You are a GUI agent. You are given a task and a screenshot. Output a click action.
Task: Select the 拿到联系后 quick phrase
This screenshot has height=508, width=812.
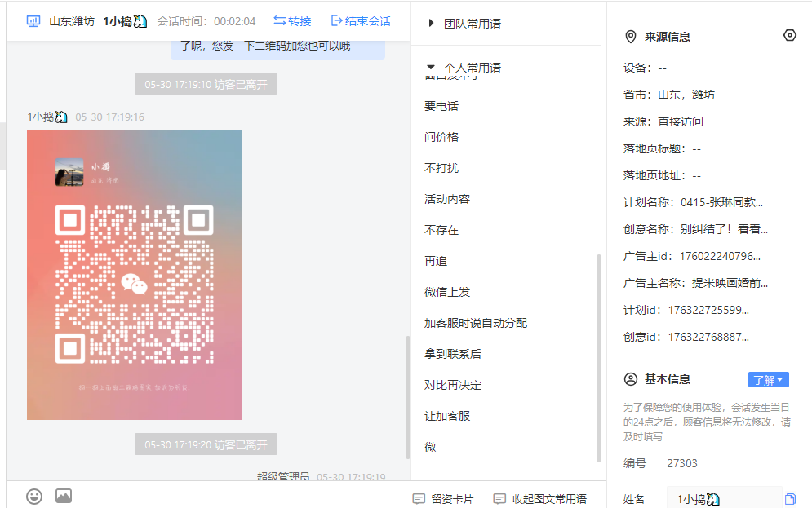(453, 355)
